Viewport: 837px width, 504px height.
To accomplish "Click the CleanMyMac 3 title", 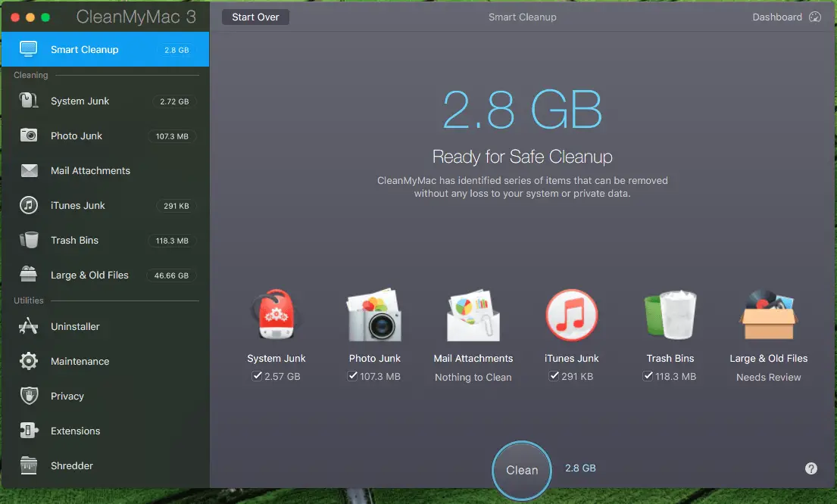I will click(136, 17).
